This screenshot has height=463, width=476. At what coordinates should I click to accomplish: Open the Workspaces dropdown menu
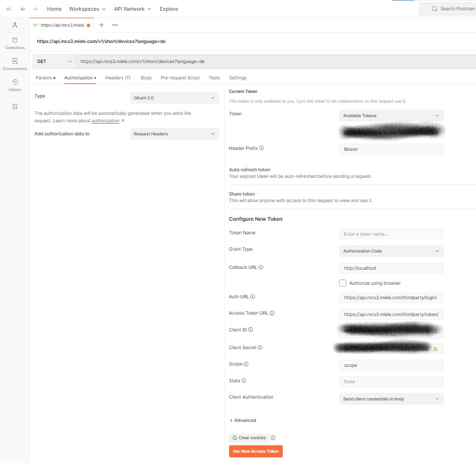(87, 9)
